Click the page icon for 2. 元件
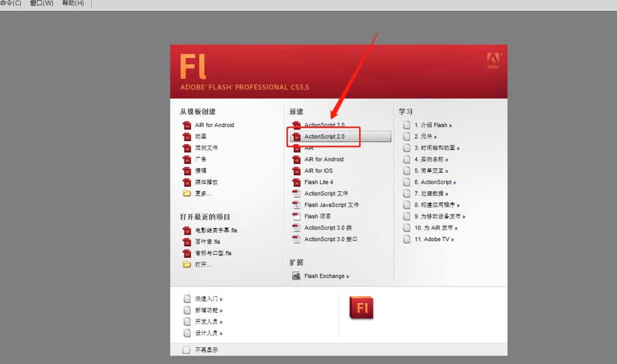Viewport: 617px width, 364px height. 407,136
